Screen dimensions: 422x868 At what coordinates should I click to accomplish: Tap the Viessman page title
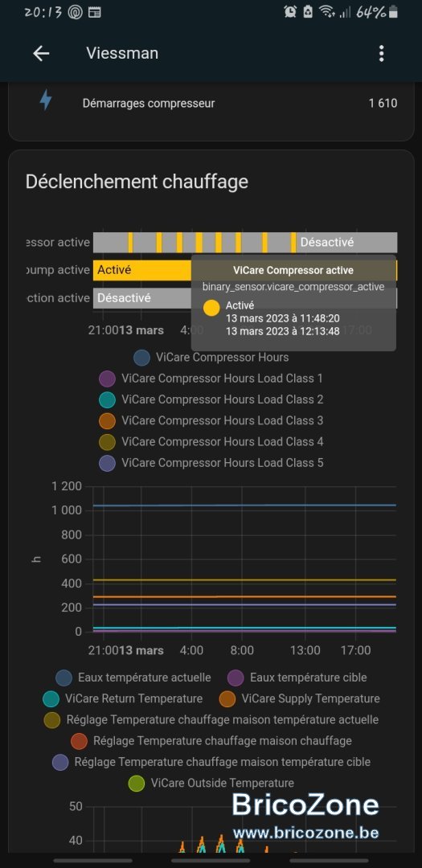(x=122, y=53)
